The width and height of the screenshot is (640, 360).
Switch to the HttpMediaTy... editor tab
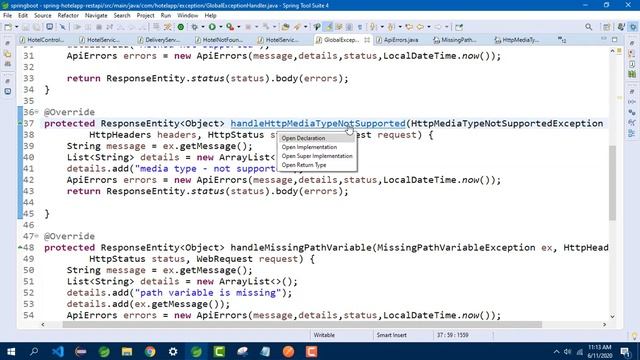tap(517, 40)
